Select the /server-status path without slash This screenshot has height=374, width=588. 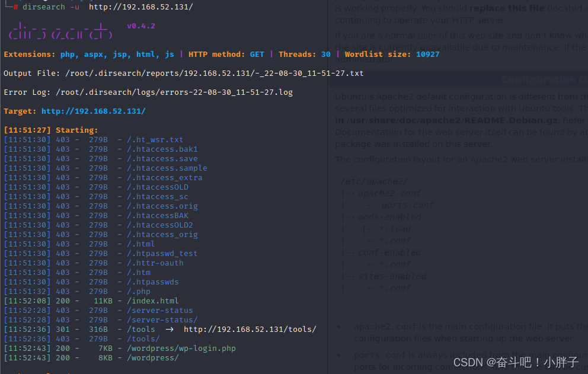pyautogui.click(x=160, y=310)
